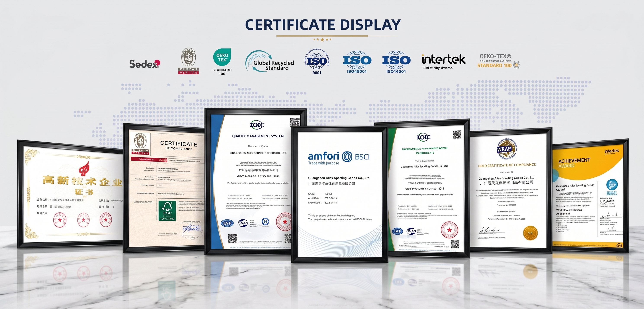
Task: Click the top QR code on the Quality Management certificate
Action: 295,122
